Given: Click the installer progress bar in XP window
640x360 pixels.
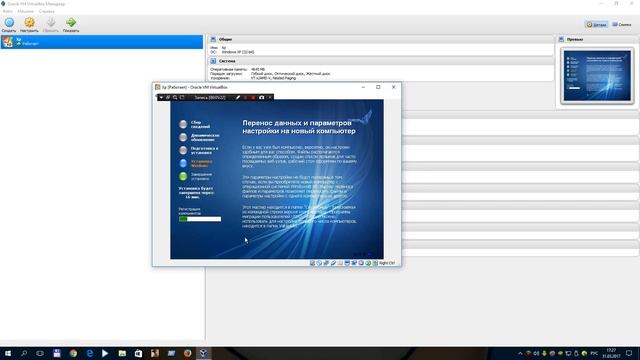Looking at the screenshot, I should tap(200, 219).
